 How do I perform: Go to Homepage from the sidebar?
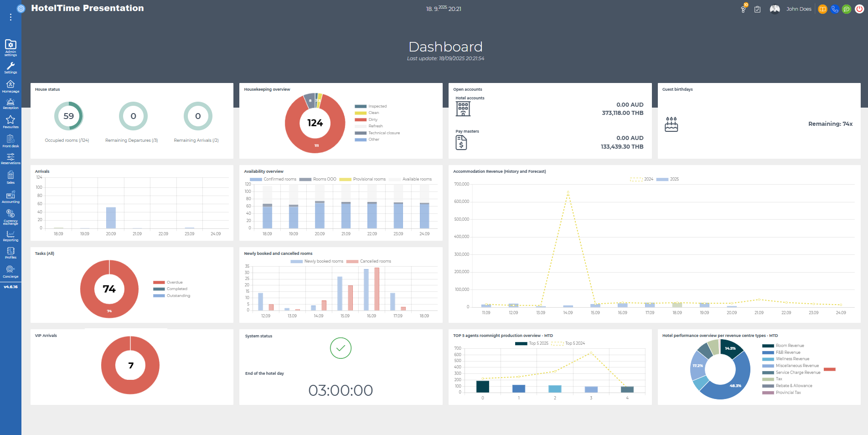point(10,86)
